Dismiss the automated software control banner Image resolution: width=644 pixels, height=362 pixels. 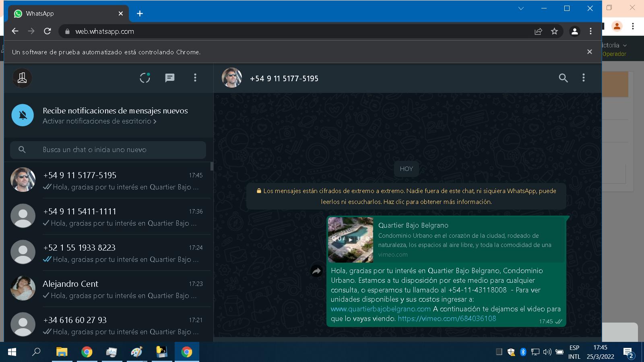point(589,52)
